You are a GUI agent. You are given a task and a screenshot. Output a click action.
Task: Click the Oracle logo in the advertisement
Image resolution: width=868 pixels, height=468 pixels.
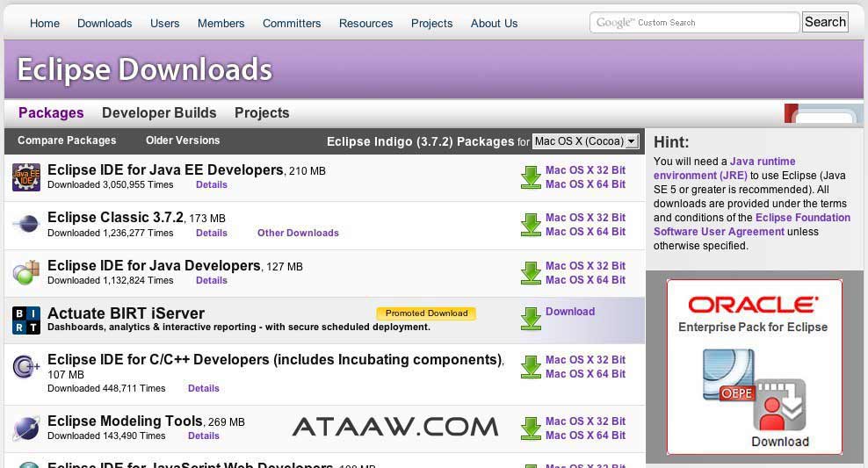pyautogui.click(x=753, y=305)
